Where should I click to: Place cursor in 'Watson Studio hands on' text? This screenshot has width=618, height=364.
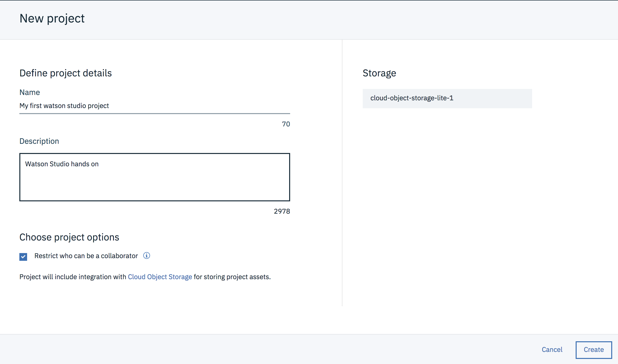62,164
